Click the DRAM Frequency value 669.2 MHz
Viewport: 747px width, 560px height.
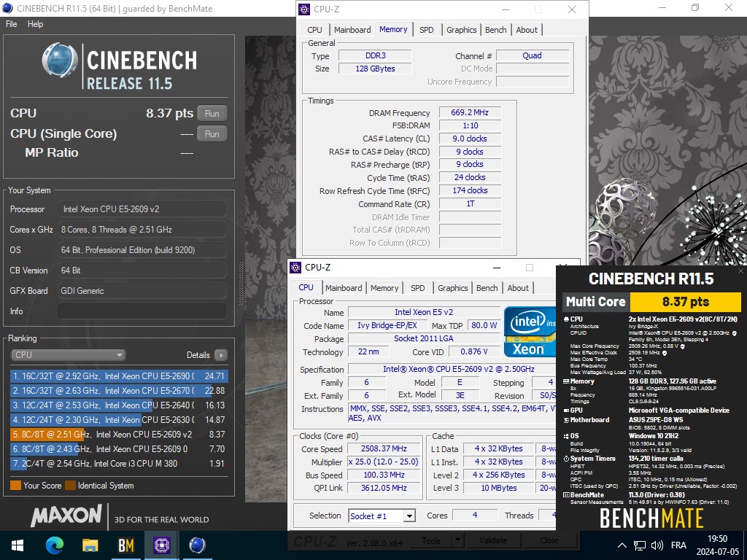[470, 113]
